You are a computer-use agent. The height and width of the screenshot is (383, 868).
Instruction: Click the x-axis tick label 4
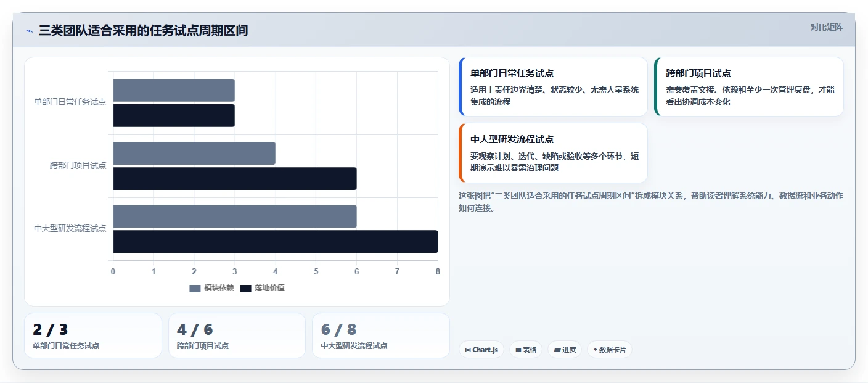tap(276, 271)
